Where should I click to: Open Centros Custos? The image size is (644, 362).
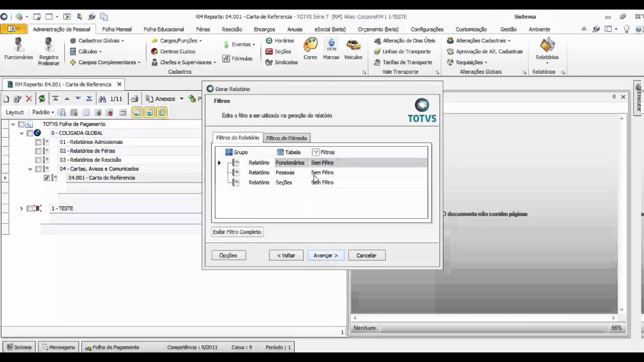173,51
